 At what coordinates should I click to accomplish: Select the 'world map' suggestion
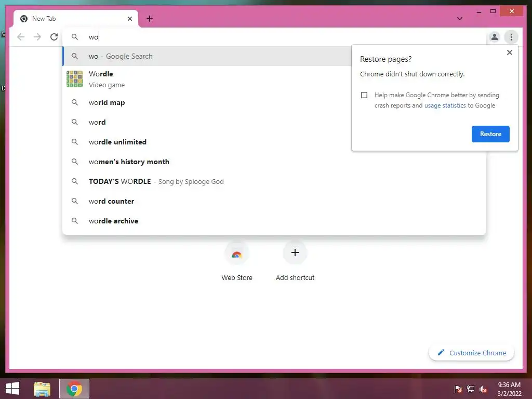click(x=207, y=102)
